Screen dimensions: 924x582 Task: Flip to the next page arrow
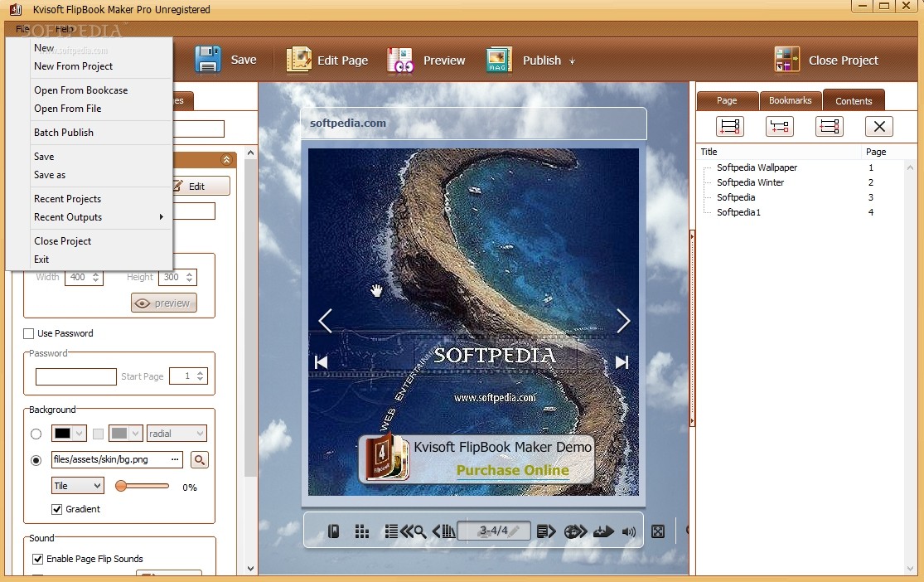[623, 321]
